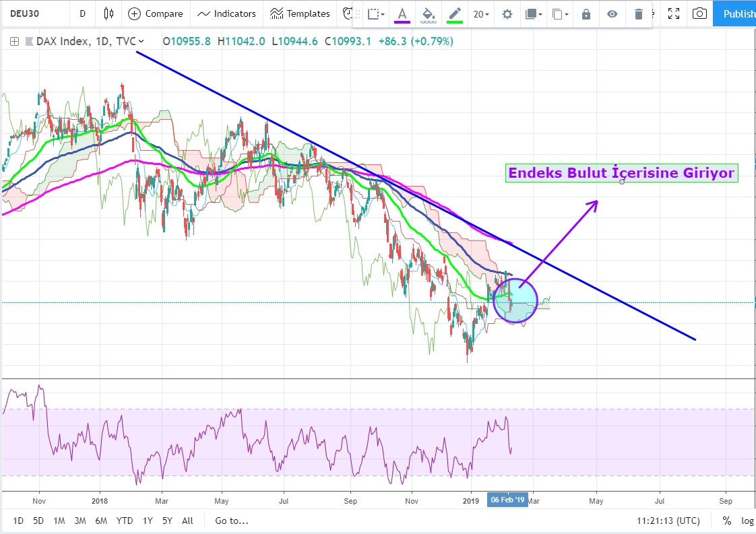756x534 pixels.
Task: Click the 'Endeks Bulut İçerisine Giriyor' text label
Action: pyautogui.click(x=621, y=173)
